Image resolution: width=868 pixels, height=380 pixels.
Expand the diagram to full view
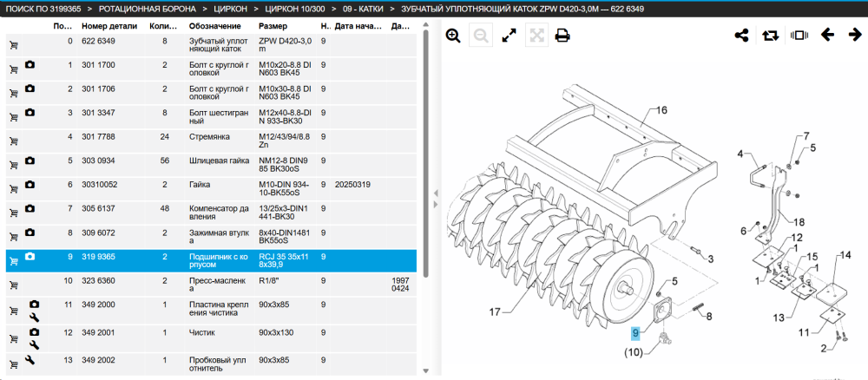509,36
